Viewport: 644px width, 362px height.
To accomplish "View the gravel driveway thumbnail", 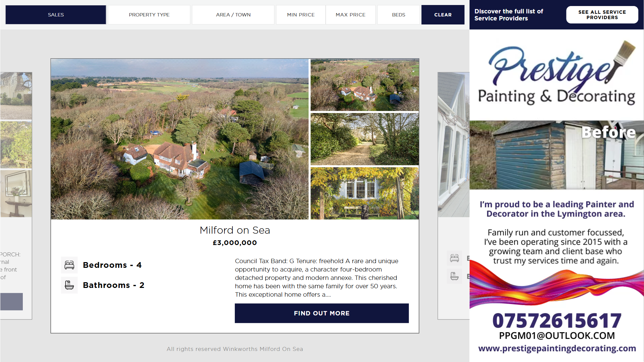I will (365, 139).
